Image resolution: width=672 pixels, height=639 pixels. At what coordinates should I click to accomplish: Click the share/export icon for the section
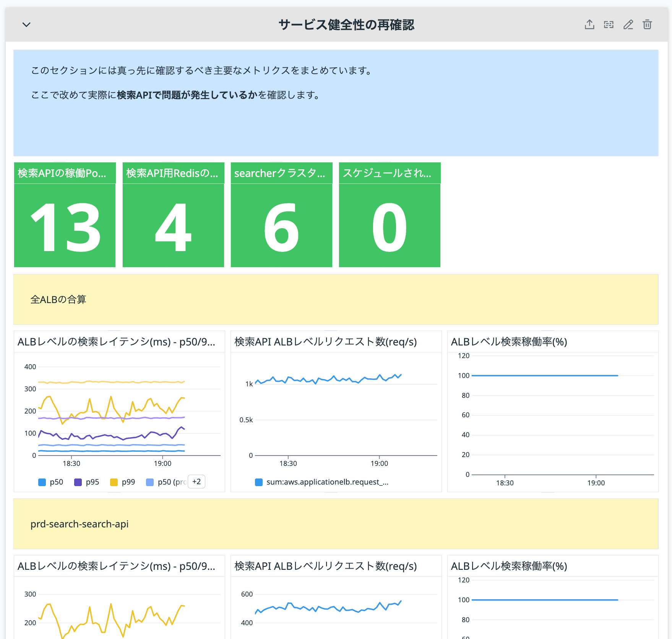click(590, 24)
